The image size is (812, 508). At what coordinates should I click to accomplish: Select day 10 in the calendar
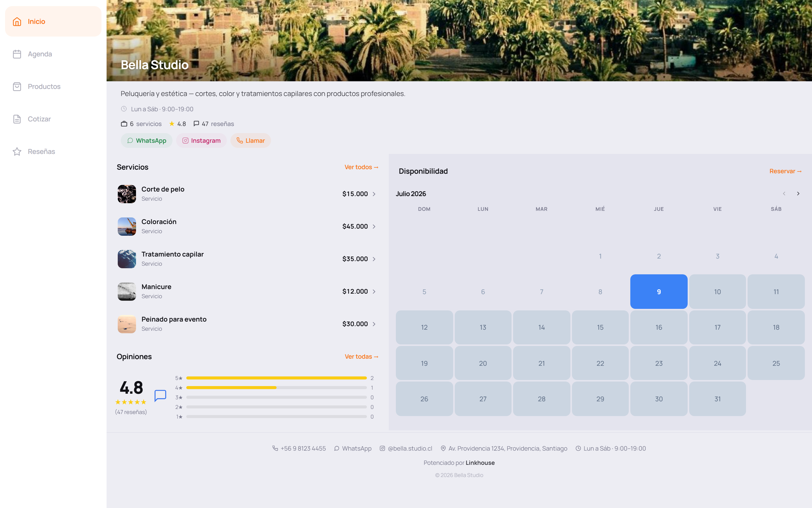point(717,292)
